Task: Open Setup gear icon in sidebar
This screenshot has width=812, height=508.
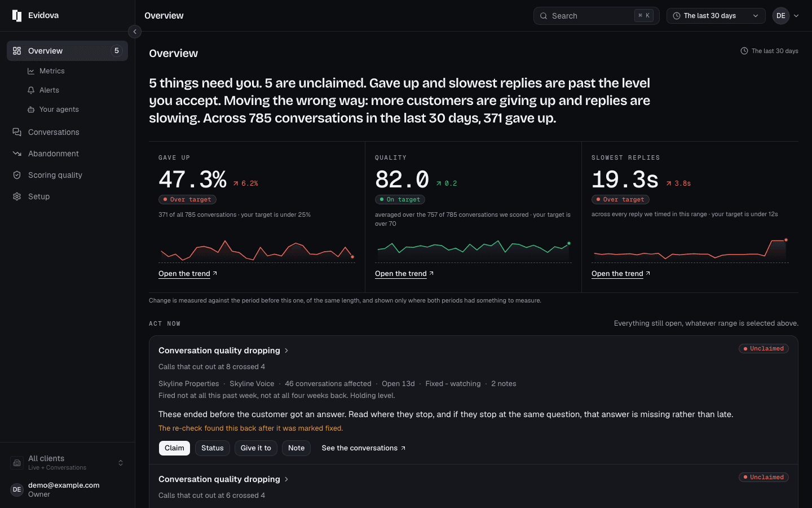Action: 17,196
